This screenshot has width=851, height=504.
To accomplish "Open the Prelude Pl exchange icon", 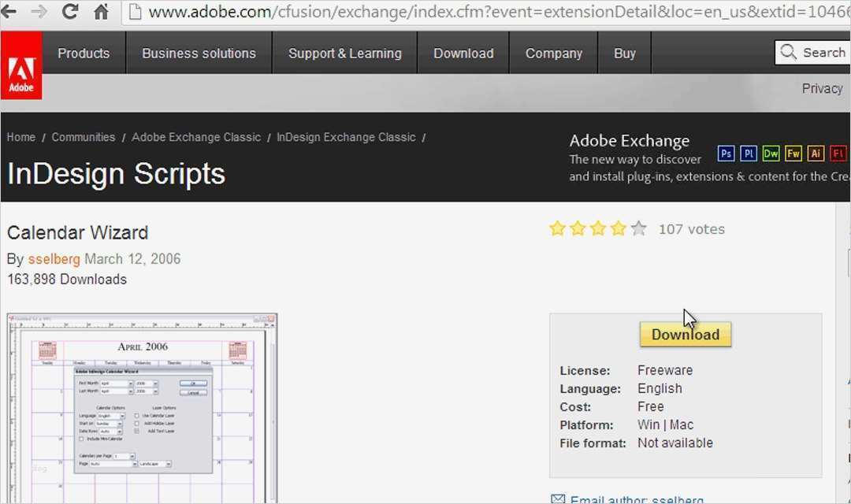I will coord(749,154).
